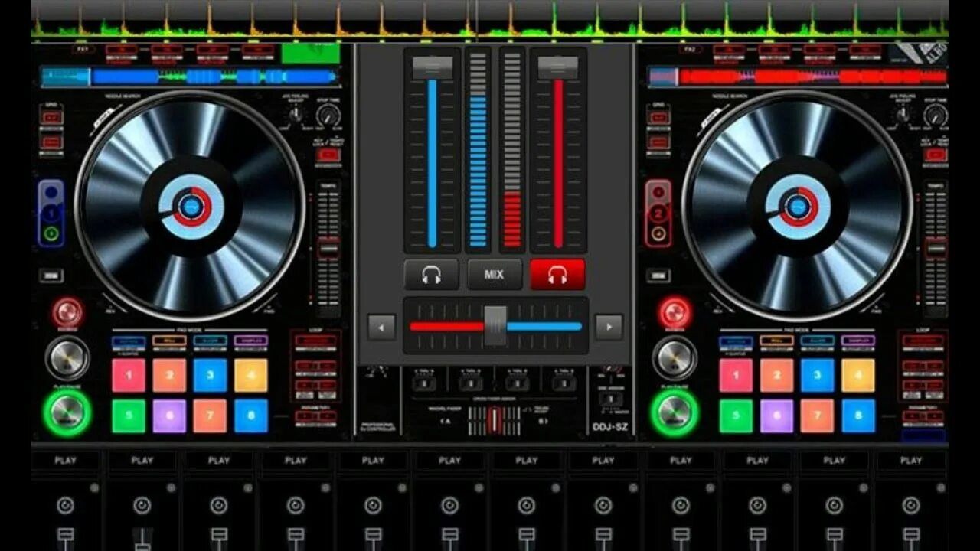
Task: Trigger right deck pad 1
Action: pyautogui.click(x=736, y=376)
